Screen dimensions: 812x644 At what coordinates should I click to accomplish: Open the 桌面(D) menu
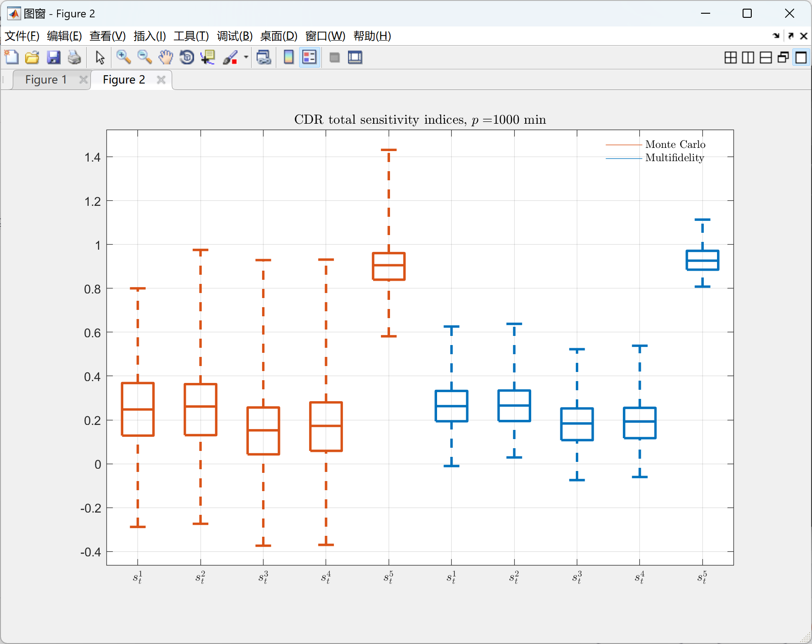coord(279,36)
